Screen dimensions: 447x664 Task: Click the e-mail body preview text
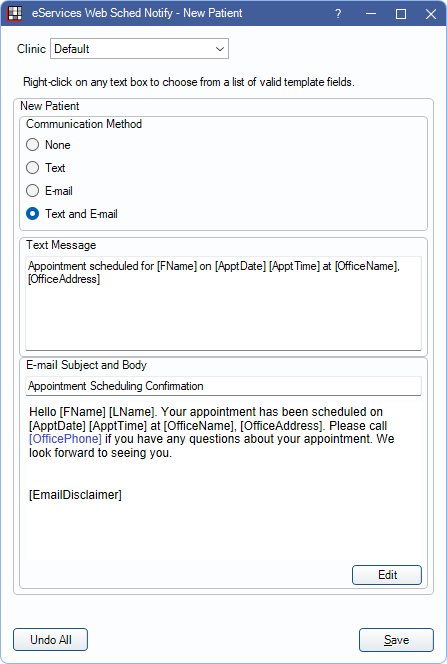212,432
